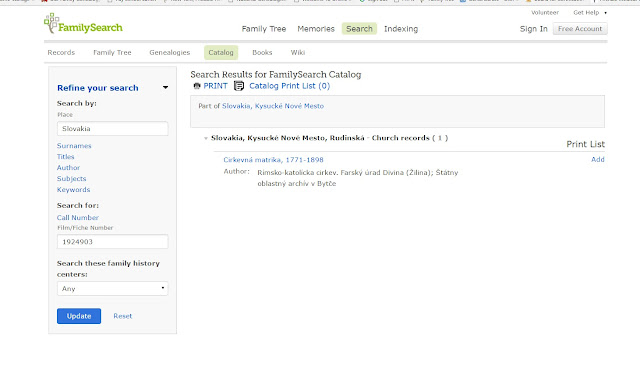Select the Catalog tab

click(x=221, y=53)
